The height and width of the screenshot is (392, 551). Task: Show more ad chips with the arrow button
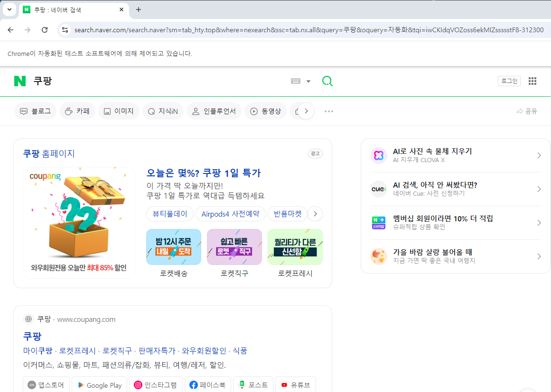(x=315, y=214)
